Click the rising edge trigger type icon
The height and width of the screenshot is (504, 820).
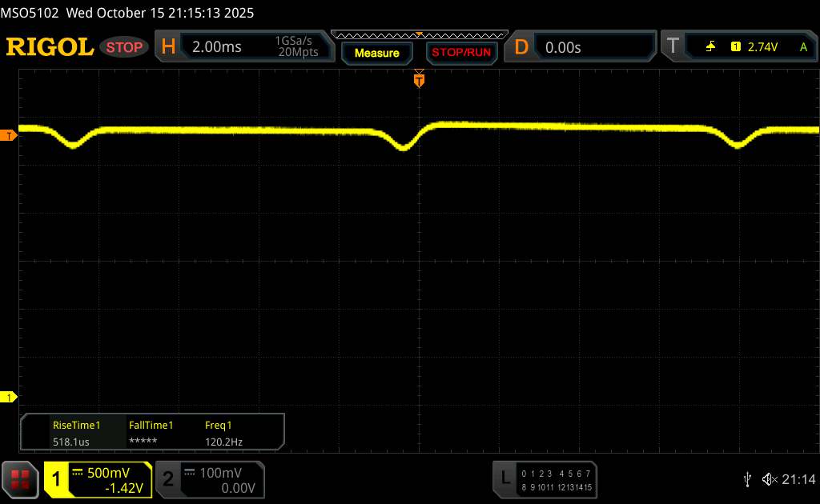click(710, 47)
